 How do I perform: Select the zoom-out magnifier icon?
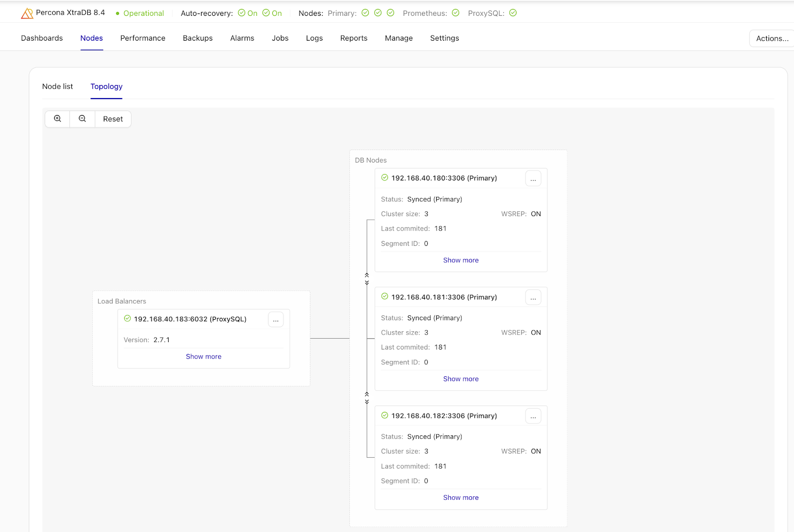pyautogui.click(x=82, y=118)
